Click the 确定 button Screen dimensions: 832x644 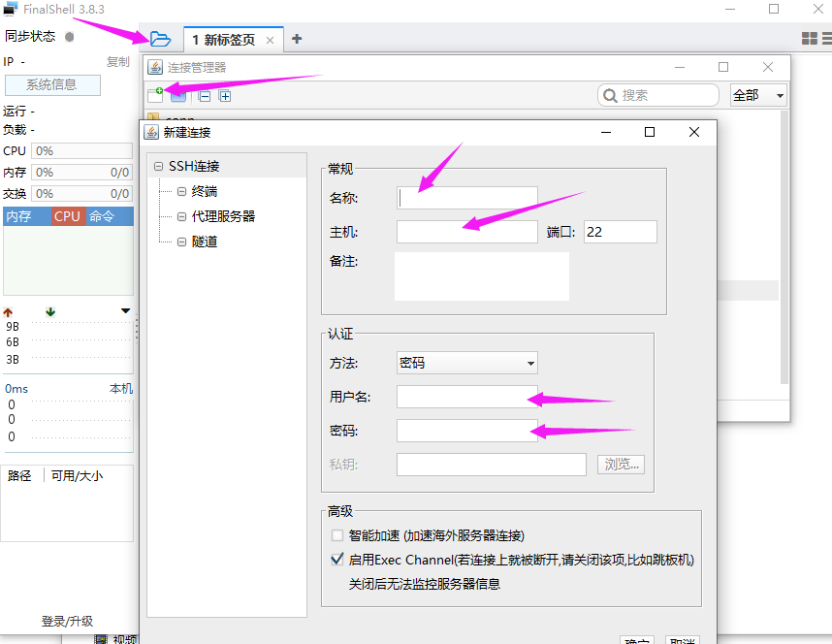click(x=637, y=640)
